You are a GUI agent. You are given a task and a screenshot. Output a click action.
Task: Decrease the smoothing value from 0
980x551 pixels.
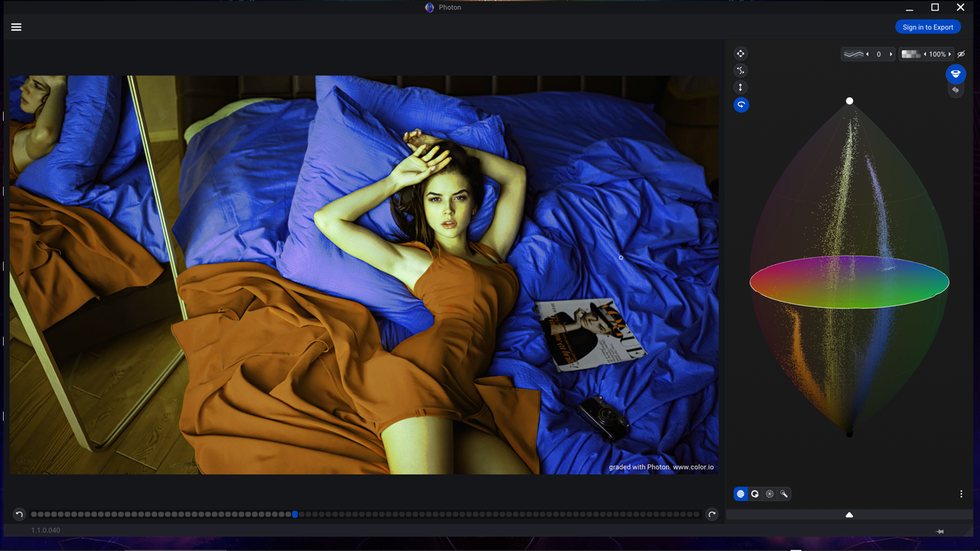(x=867, y=54)
